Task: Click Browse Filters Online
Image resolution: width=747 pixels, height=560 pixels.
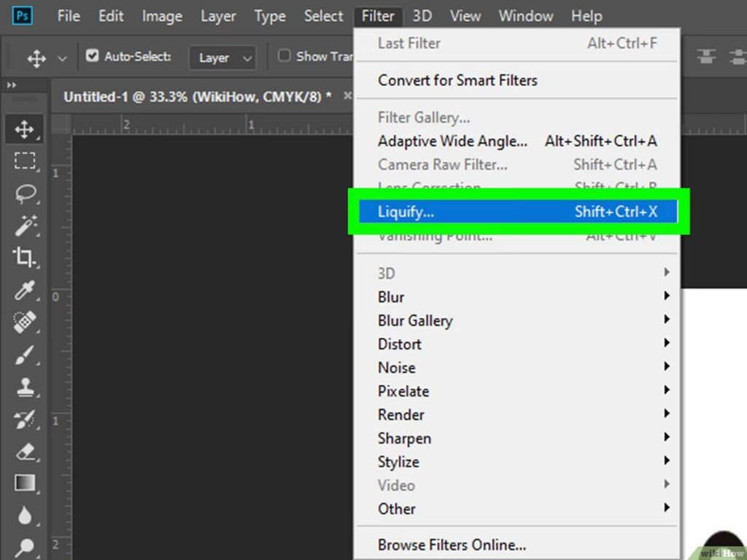Action: [x=452, y=545]
